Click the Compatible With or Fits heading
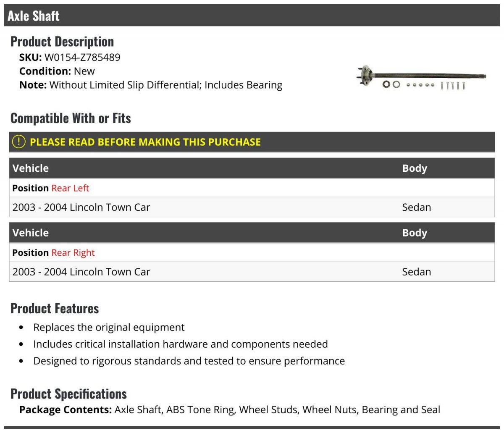The height and width of the screenshot is (433, 504). [x=71, y=118]
